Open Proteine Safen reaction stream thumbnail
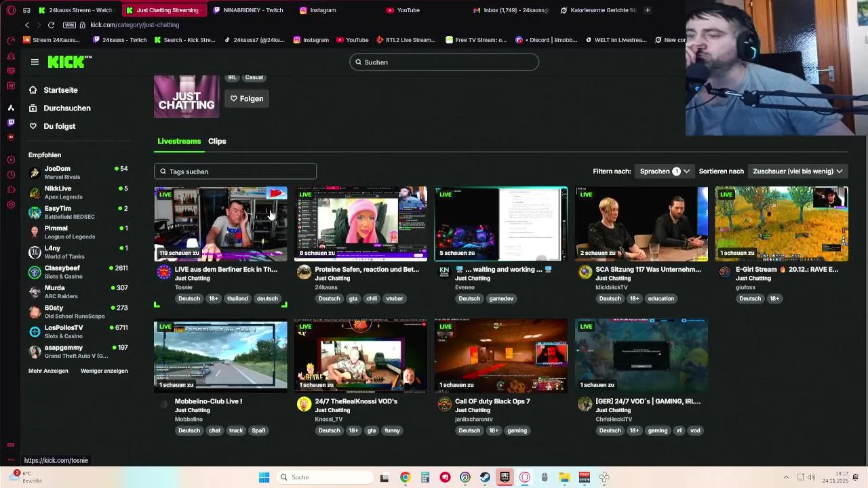The height and width of the screenshot is (488, 868). 361,224
